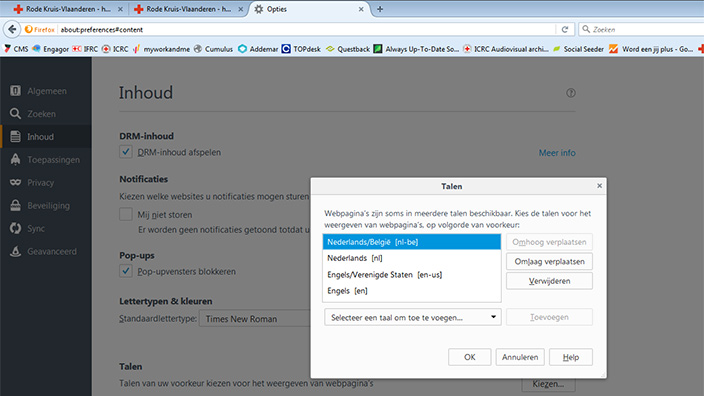The height and width of the screenshot is (396, 704).
Task: Open the ICRC bookmark
Action: coord(115,49)
